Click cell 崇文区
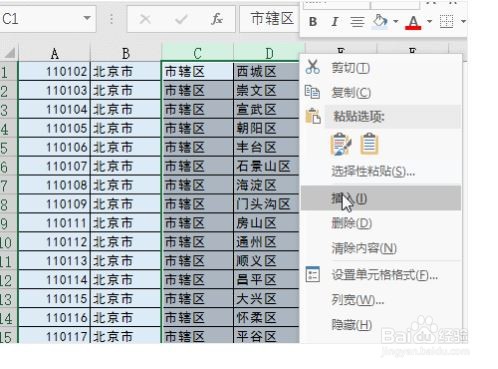The width and height of the screenshot is (498, 369). click(266, 90)
